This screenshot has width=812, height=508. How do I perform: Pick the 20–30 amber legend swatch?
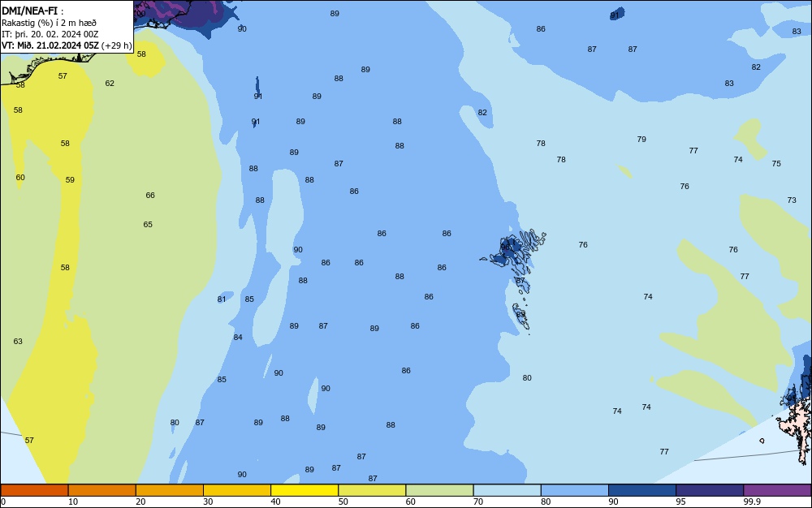pyautogui.click(x=170, y=490)
